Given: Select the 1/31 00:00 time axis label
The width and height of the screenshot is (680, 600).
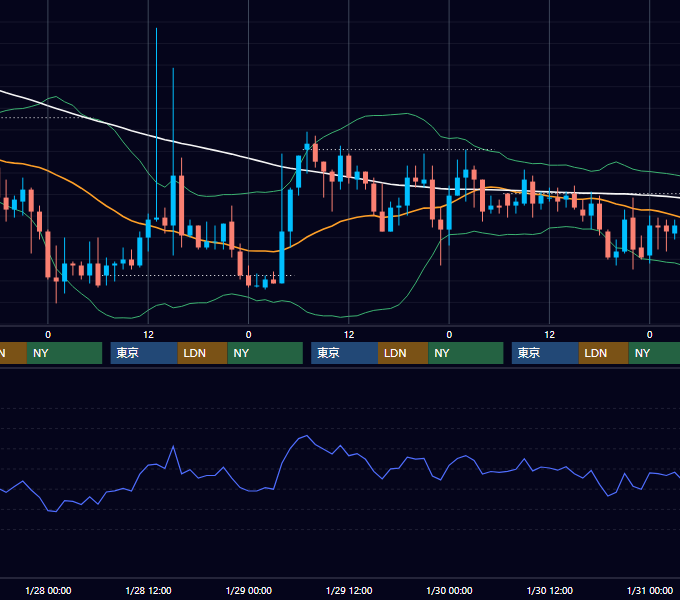Looking at the screenshot, I should 650,590.
